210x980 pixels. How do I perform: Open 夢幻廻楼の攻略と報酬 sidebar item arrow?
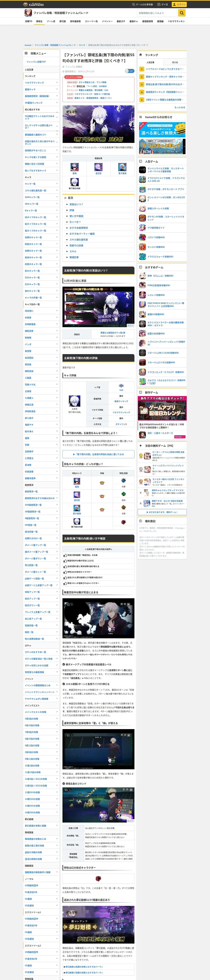tap(57, 825)
